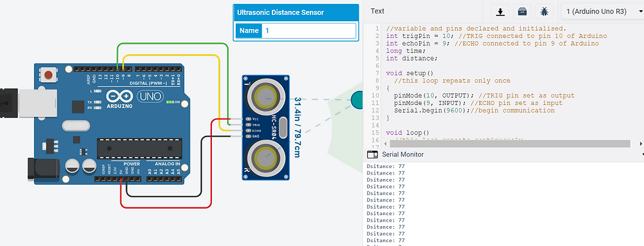
Task: Click code line 'int distance;'
Action: click(412, 59)
